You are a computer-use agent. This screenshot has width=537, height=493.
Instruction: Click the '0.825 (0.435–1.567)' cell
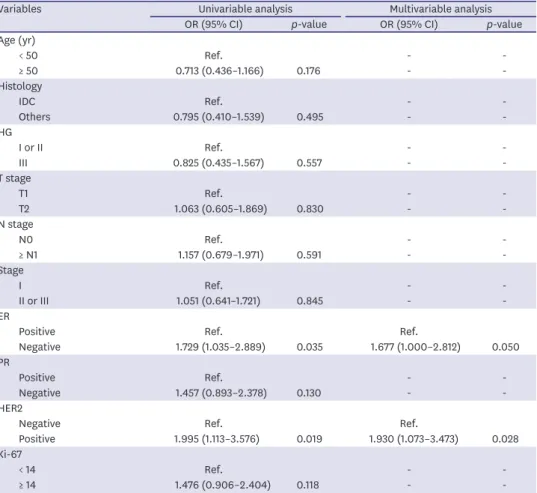218,163
